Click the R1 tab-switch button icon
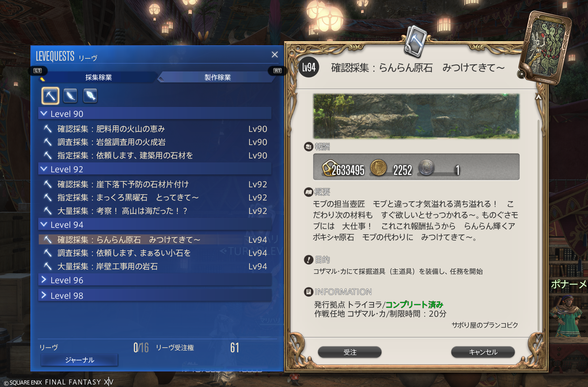The height and width of the screenshot is (387, 588). point(277,71)
